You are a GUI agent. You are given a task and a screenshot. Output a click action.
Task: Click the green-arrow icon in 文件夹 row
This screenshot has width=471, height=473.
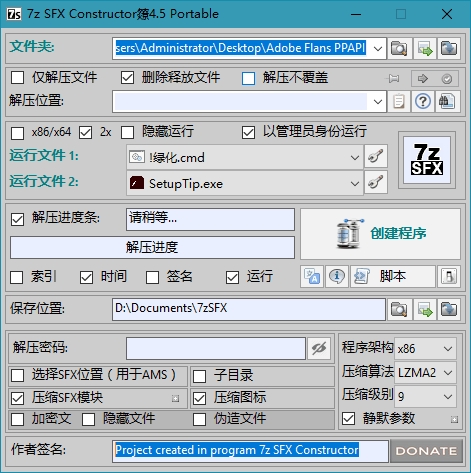click(425, 49)
